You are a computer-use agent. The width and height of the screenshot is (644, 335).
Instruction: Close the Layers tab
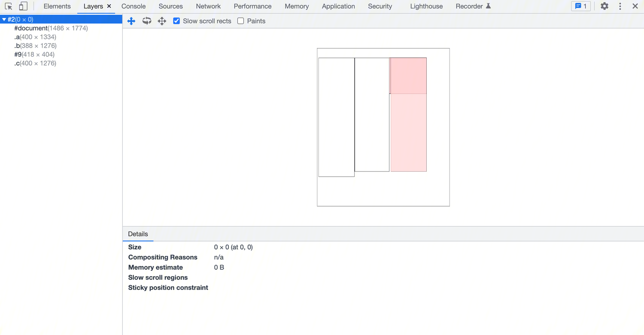(109, 6)
